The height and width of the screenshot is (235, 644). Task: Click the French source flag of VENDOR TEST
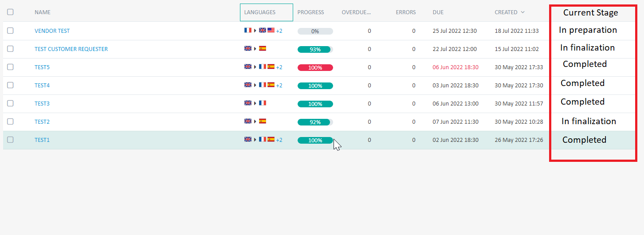248,30
